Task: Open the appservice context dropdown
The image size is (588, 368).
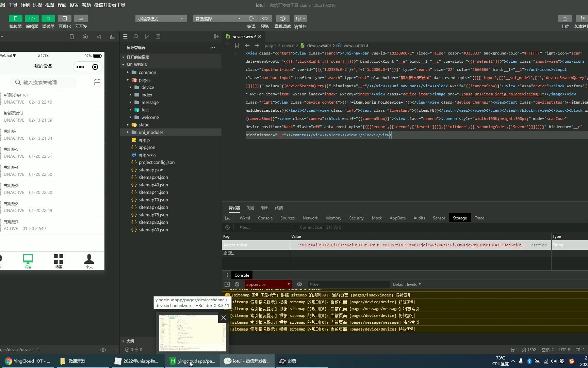Action: click(x=268, y=285)
